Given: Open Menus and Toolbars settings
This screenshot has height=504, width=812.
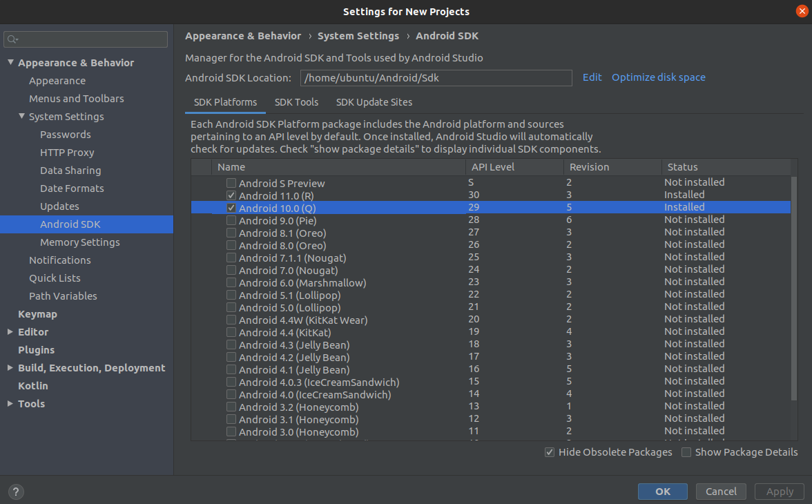Looking at the screenshot, I should coord(76,99).
